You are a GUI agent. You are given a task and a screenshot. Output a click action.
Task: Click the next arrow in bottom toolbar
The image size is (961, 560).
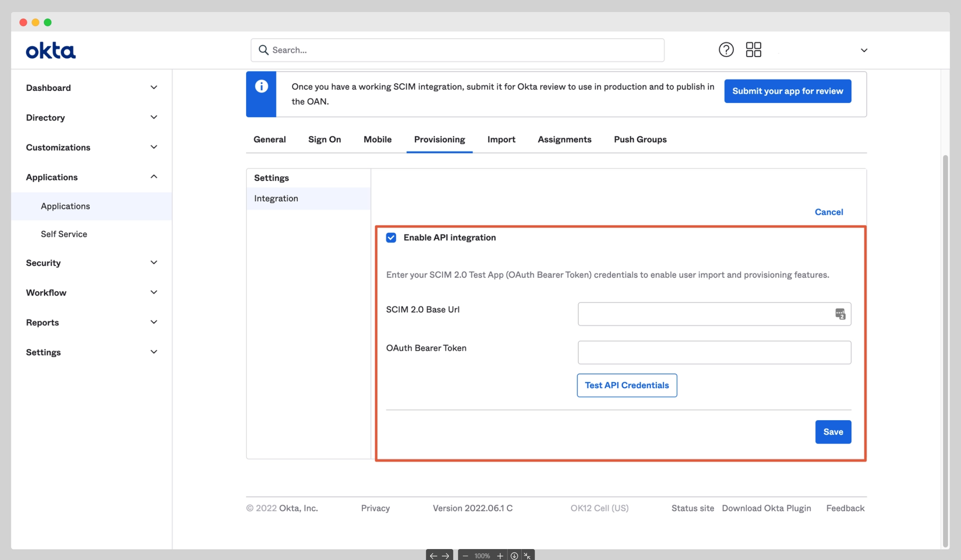pos(445,556)
